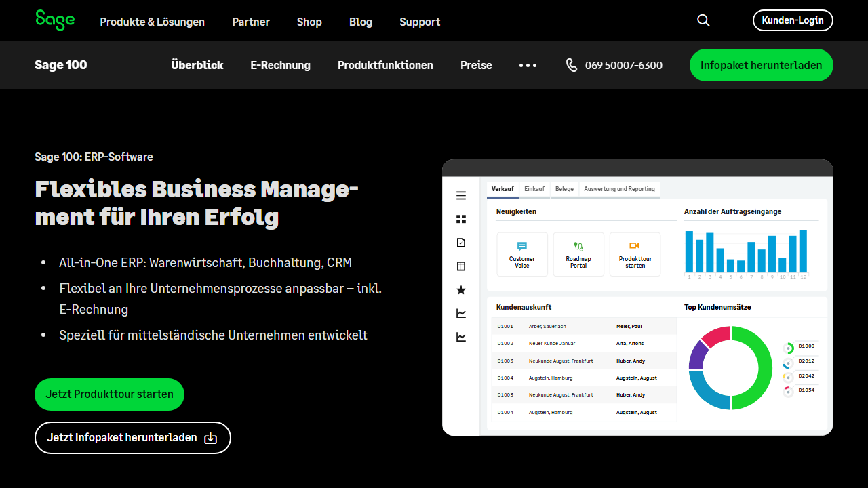Open Support in top navigation

click(x=420, y=22)
